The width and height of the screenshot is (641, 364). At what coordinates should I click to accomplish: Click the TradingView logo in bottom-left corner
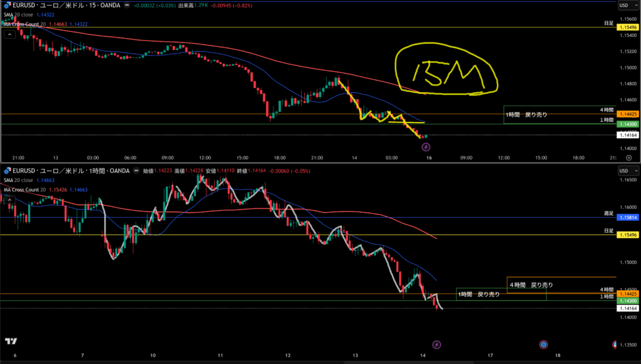[11, 341]
